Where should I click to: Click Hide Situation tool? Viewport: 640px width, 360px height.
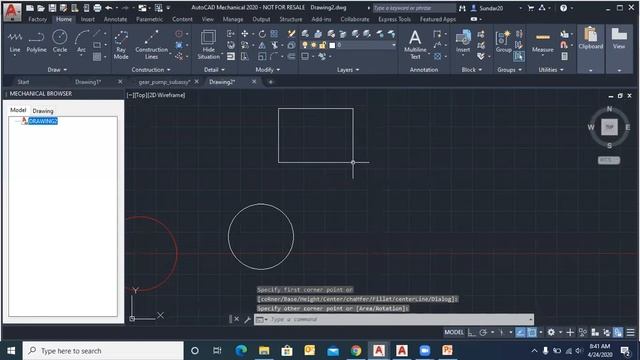pos(209,45)
